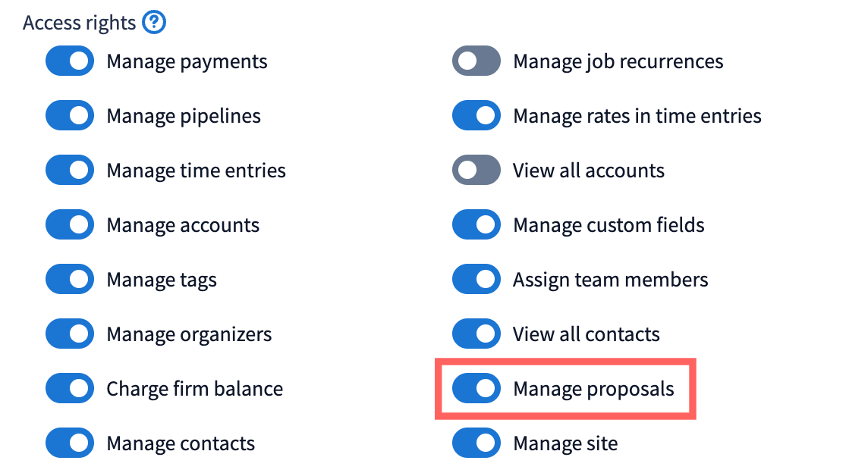Click the Access rights help icon
The height and width of the screenshot is (473, 868).
(154, 23)
